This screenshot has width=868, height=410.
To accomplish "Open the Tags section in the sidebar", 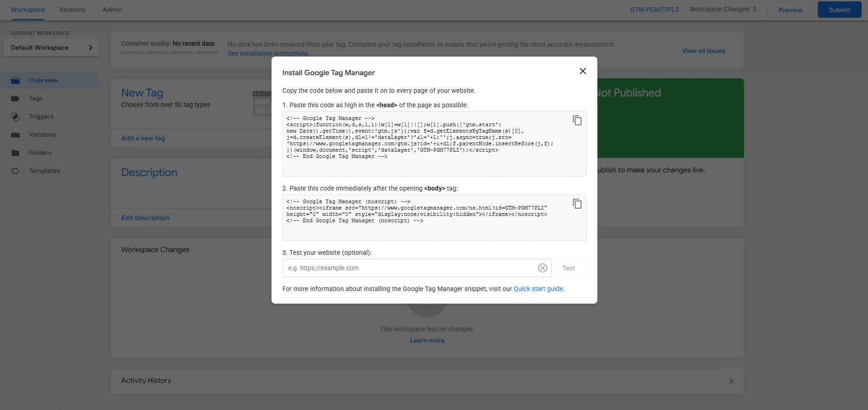I will click(35, 98).
